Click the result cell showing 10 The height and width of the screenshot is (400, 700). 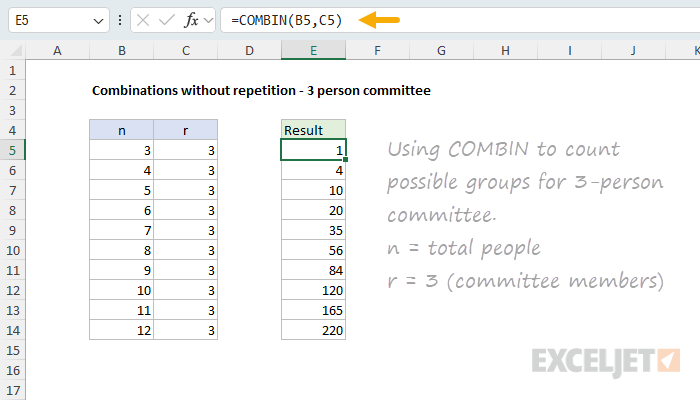pyautogui.click(x=313, y=191)
